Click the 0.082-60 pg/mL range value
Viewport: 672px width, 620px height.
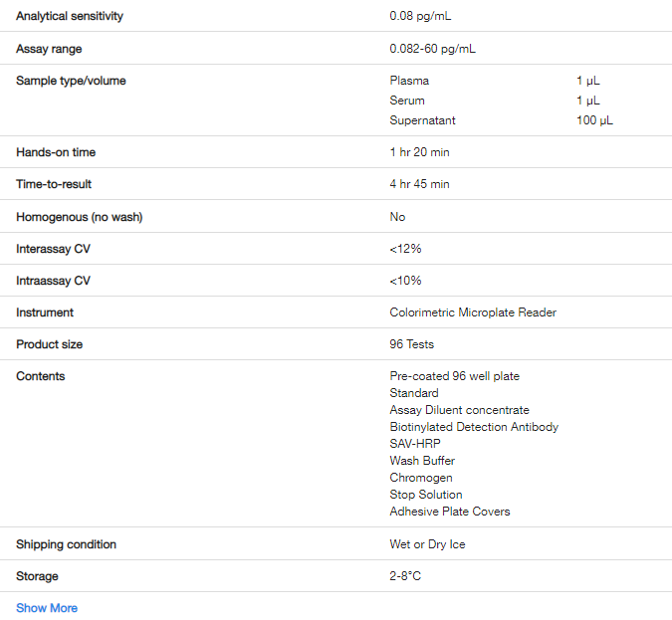pos(432,49)
